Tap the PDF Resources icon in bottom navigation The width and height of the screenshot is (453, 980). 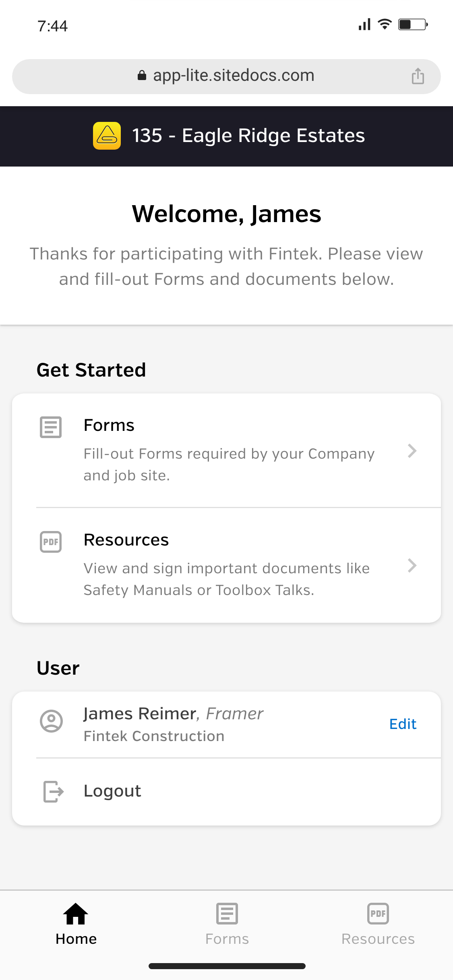378,914
